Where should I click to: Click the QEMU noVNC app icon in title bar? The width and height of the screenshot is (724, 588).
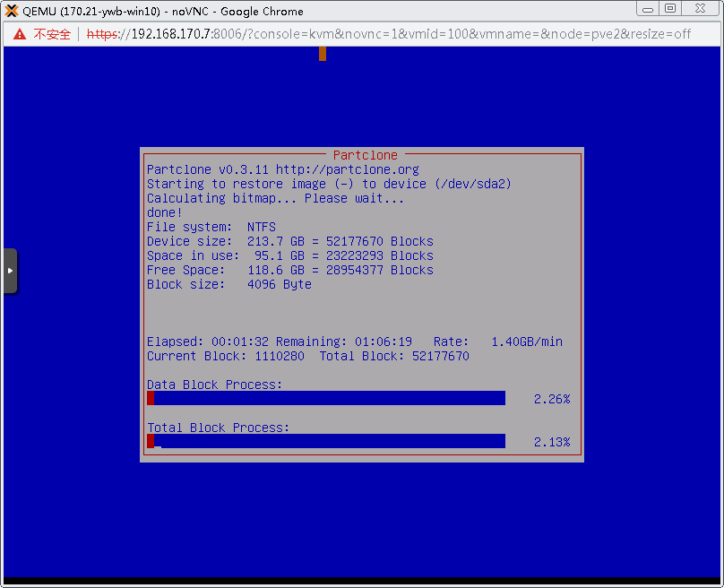pos(11,11)
